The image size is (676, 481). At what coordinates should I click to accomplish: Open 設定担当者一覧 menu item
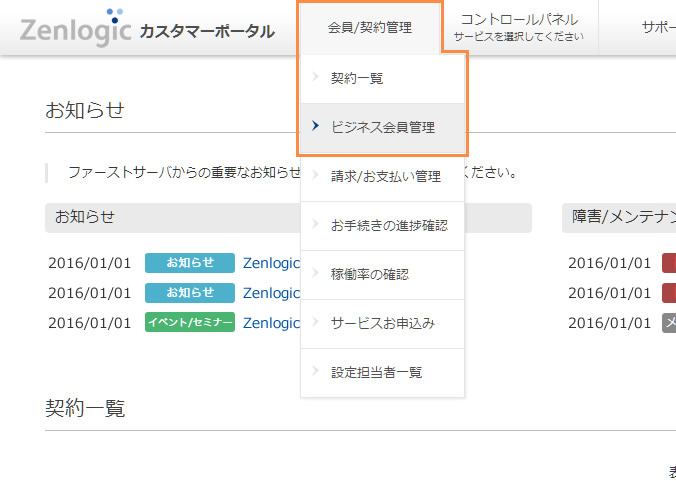376,372
